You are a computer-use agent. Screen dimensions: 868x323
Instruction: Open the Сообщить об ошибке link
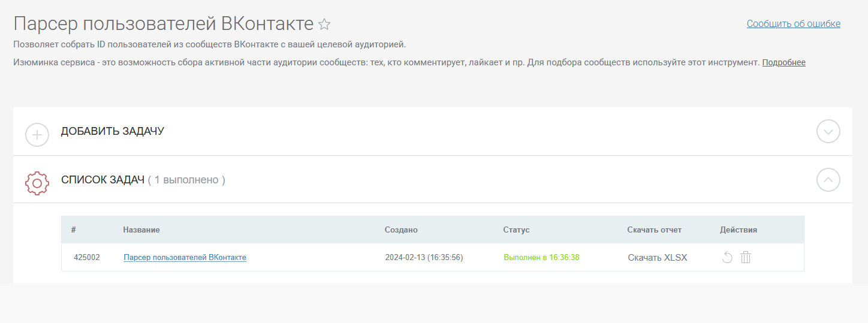click(794, 24)
